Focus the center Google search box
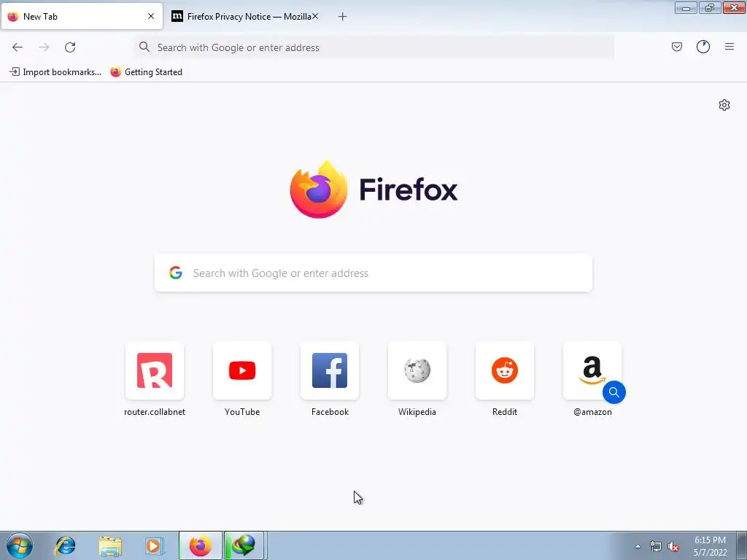This screenshot has width=747, height=560. point(373,273)
